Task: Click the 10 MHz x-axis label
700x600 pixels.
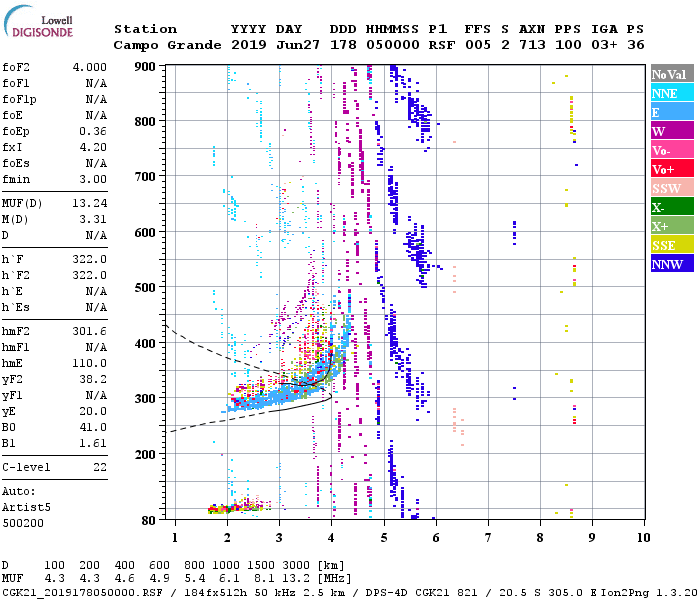Action: tap(643, 538)
